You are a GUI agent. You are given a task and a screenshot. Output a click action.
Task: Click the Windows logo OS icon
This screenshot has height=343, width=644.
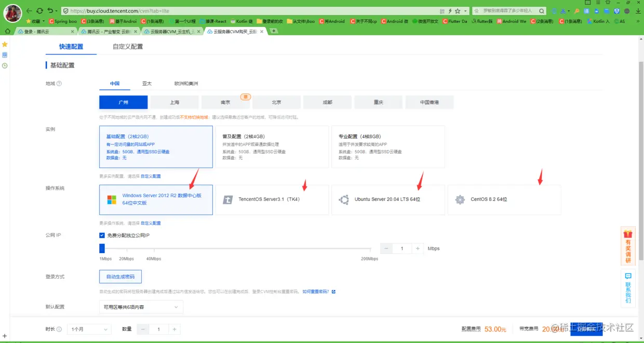(112, 200)
